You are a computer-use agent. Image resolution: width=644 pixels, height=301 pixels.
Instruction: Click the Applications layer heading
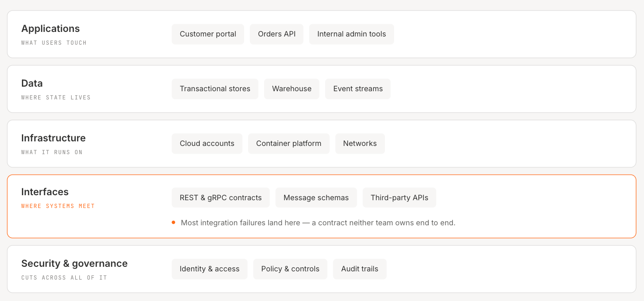tap(51, 29)
